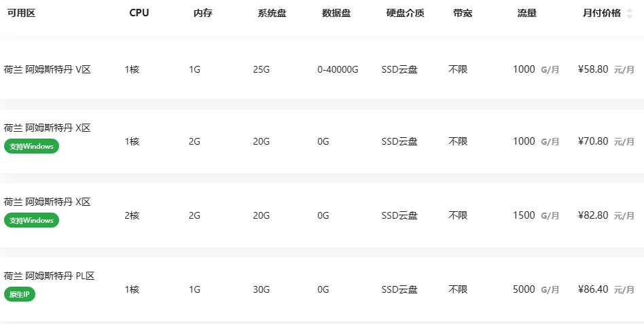Click the 支持Windows badge in the 2核 X区 row
This screenshot has height=324, width=644.
pyautogui.click(x=32, y=220)
